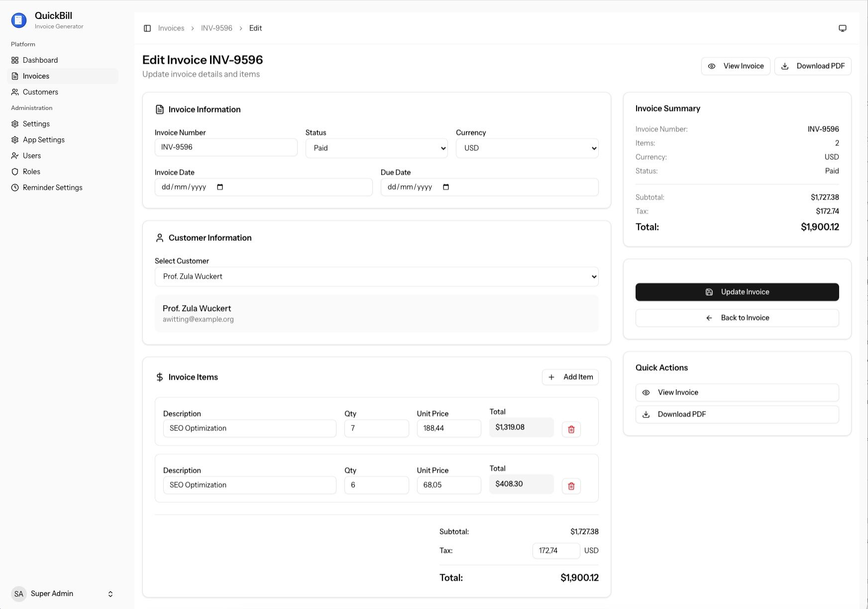Go to Dashboard in sidebar

pos(40,60)
